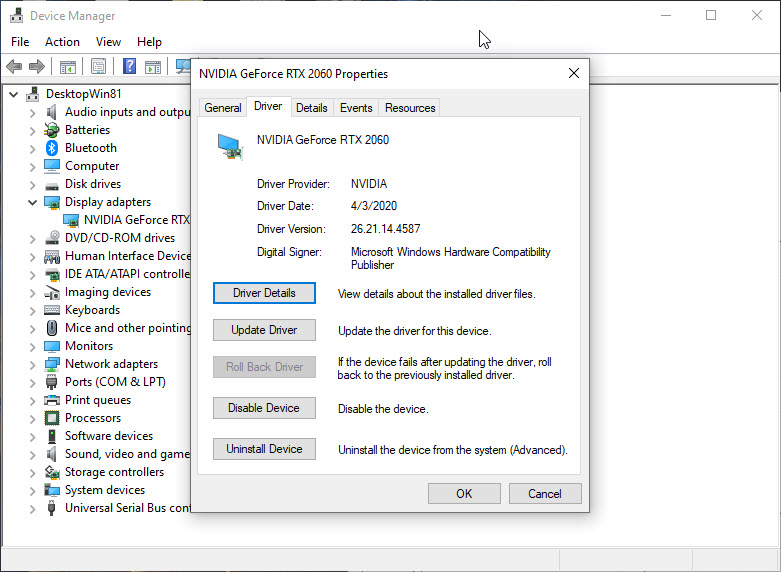Select the Monitors tree label
781x572 pixels.
click(89, 346)
